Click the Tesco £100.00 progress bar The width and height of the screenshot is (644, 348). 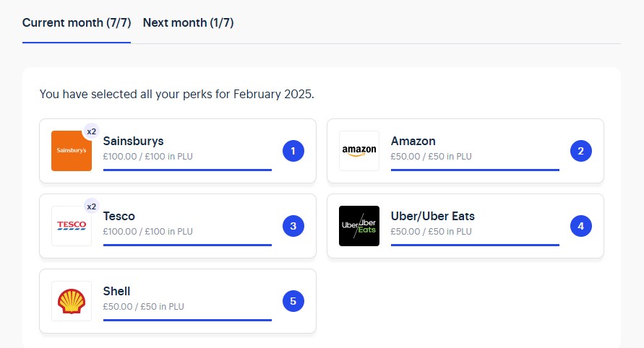[x=187, y=245]
